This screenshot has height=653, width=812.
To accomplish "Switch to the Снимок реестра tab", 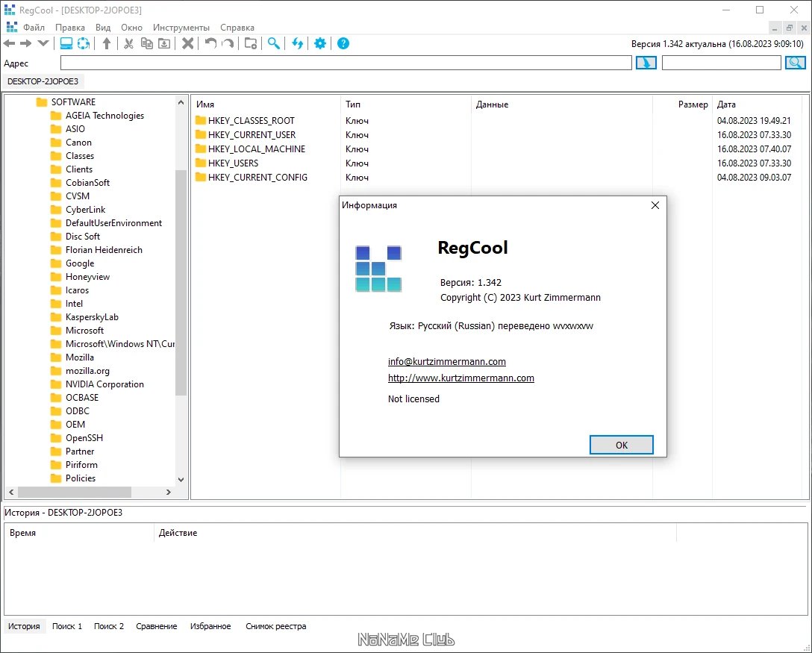I will click(x=276, y=626).
